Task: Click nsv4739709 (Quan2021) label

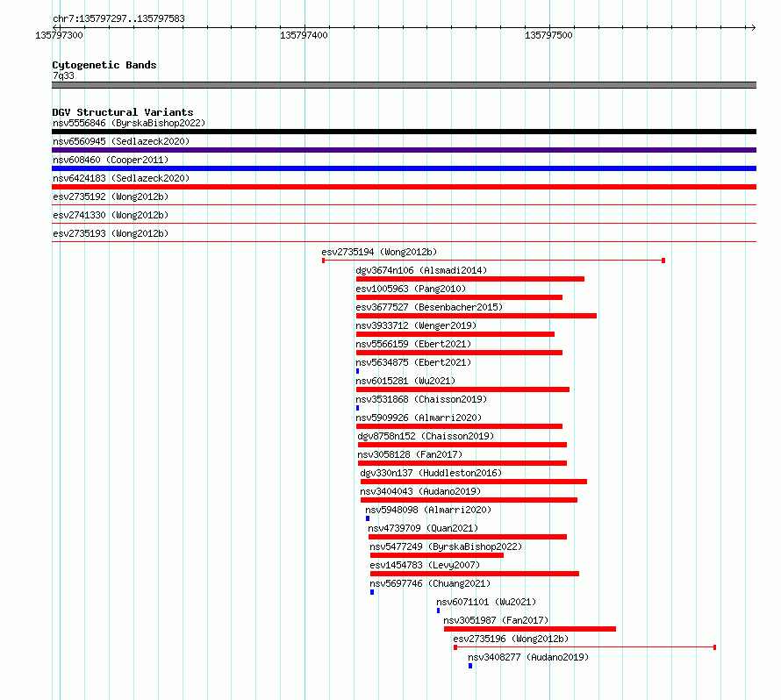Action: (423, 528)
